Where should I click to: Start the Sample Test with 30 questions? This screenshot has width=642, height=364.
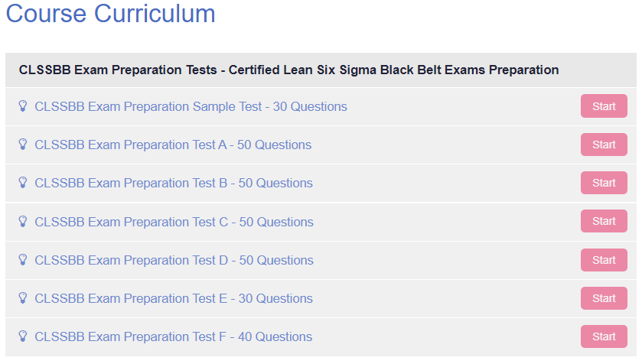pyautogui.click(x=604, y=106)
